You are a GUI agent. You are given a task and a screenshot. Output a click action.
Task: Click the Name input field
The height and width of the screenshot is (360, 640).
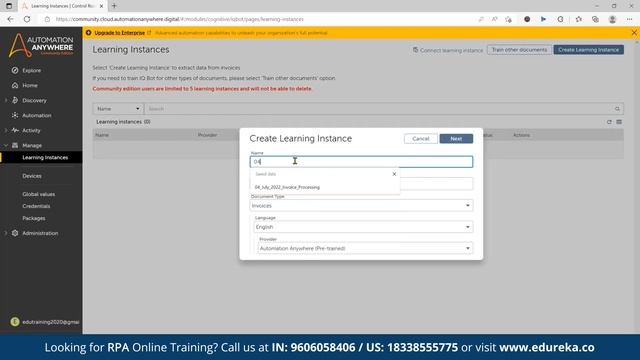point(361,162)
